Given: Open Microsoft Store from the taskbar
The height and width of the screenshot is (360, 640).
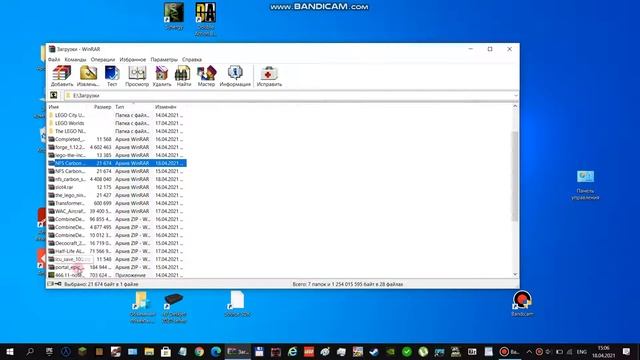Looking at the screenshot, I should (x=166, y=351).
